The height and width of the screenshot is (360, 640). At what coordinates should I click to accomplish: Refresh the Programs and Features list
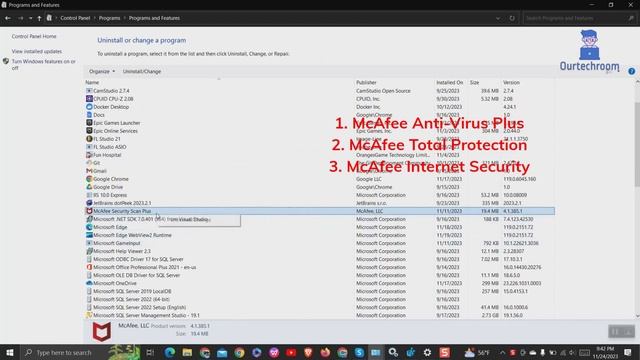tap(512, 18)
